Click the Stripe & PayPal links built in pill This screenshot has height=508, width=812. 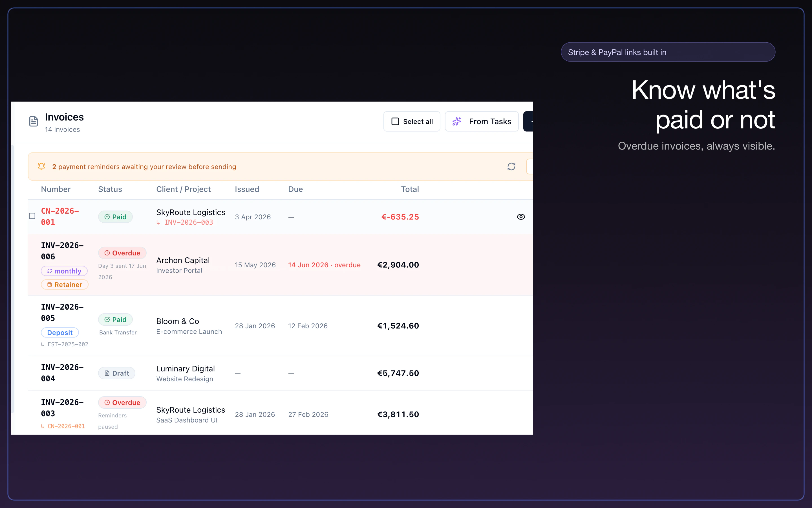(668, 52)
